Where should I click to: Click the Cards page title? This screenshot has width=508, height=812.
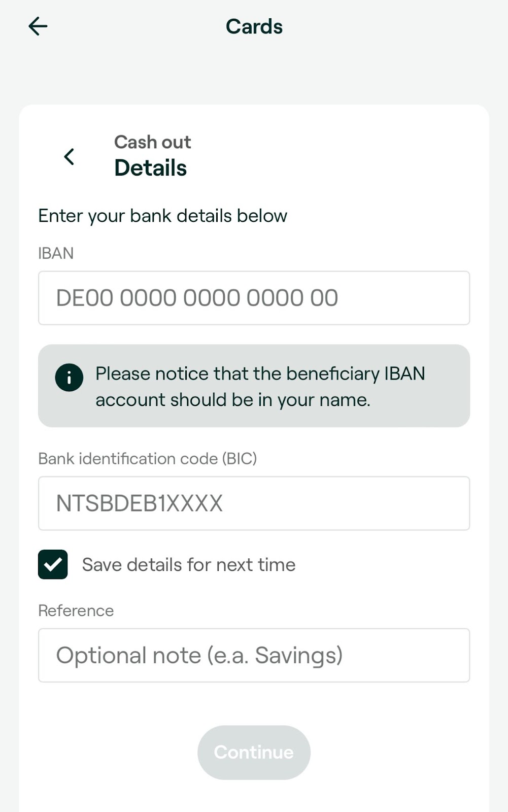(254, 26)
